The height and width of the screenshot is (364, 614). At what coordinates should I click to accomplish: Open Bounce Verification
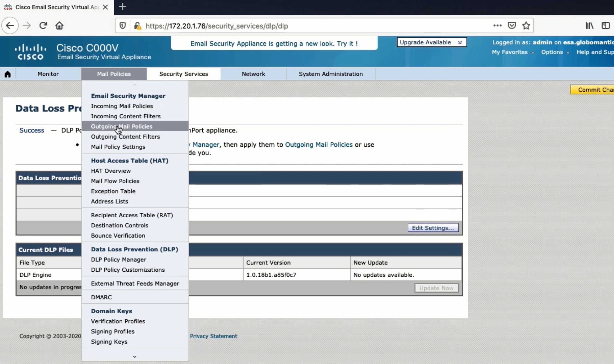tap(118, 235)
